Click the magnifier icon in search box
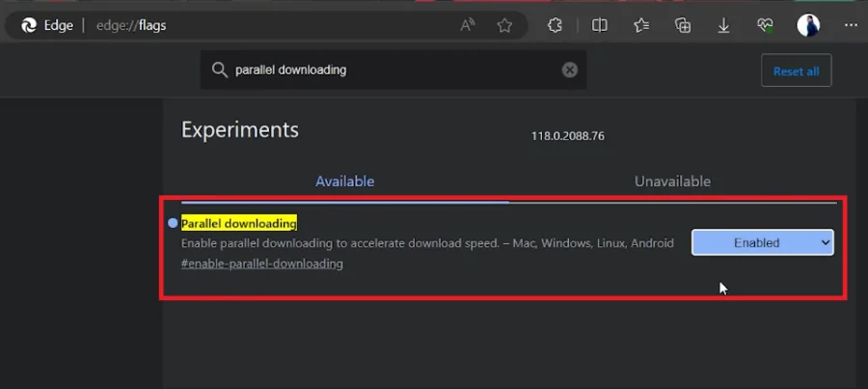The width and height of the screenshot is (868, 389). coord(220,69)
